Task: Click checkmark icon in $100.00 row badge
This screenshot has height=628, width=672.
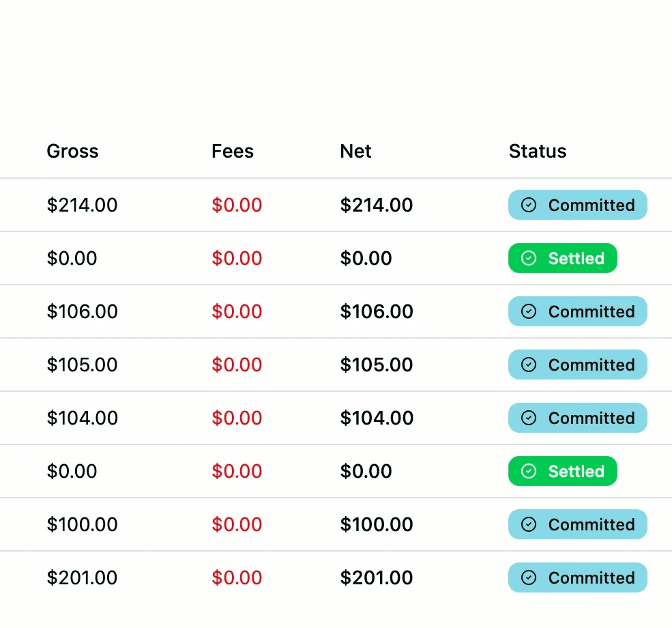Action: (x=529, y=524)
